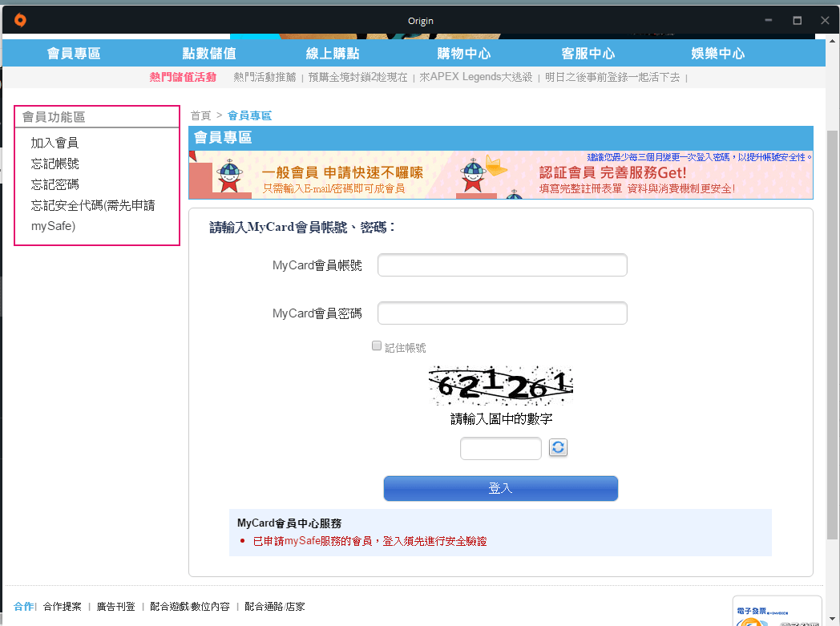Image resolution: width=840 pixels, height=626 pixels.
Task: Open the 熱門活動推薦 link
Action: point(265,77)
